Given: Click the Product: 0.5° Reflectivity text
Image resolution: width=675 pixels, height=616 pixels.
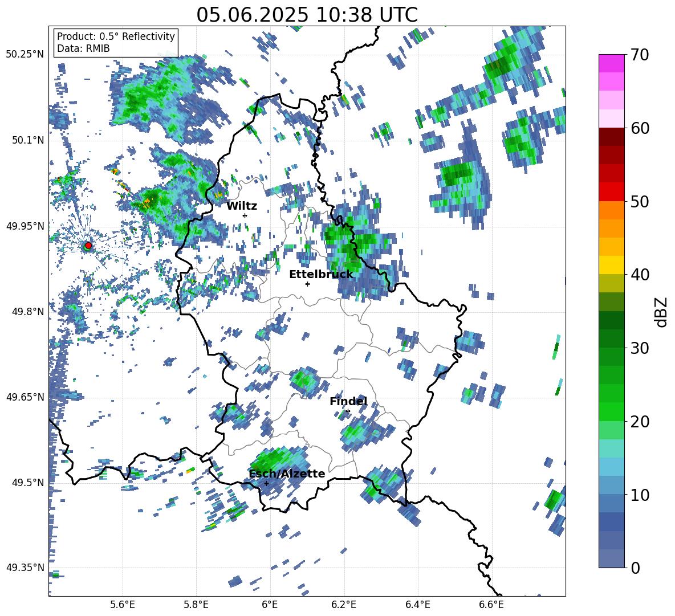Looking at the screenshot, I should 116,36.
